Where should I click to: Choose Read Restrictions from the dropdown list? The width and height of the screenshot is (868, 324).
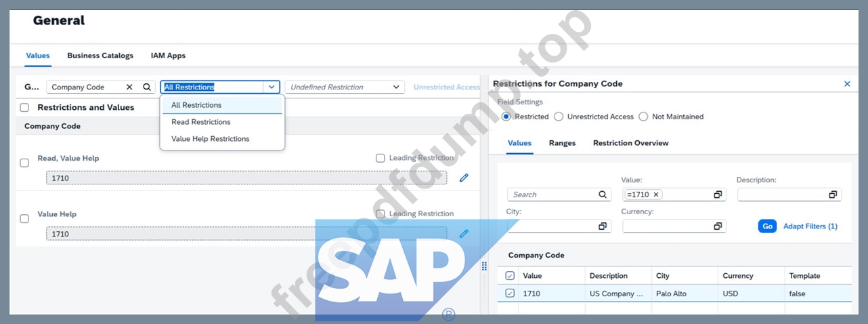click(x=201, y=122)
